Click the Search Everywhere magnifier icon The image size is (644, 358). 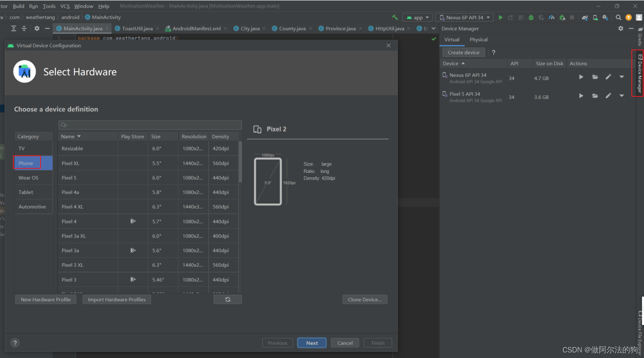pyautogui.click(x=618, y=17)
